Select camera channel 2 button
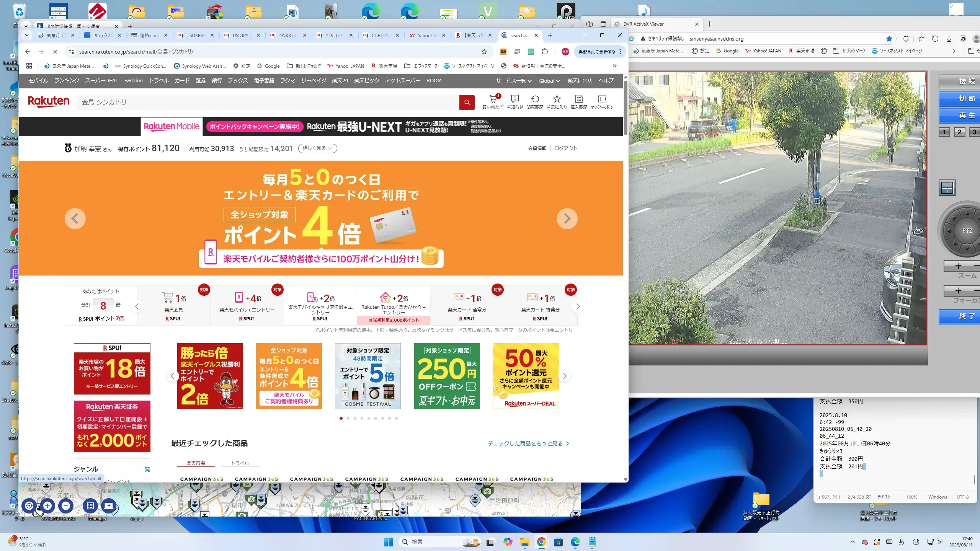Viewport: 980px width, 551px height. pos(959,132)
